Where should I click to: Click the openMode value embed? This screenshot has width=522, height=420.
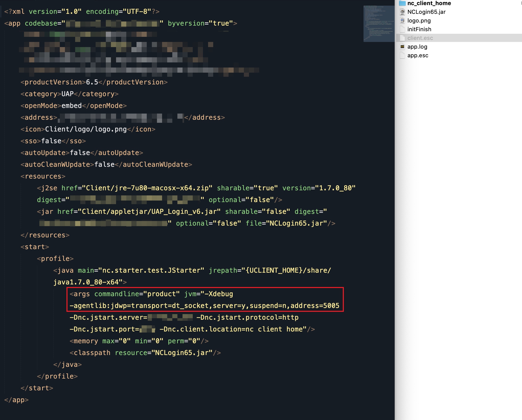coord(72,106)
